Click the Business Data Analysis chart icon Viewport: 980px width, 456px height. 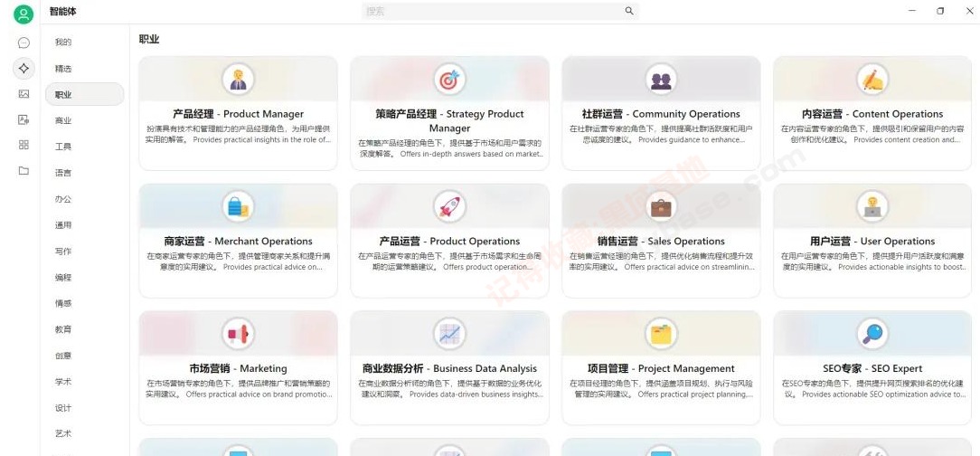449,334
